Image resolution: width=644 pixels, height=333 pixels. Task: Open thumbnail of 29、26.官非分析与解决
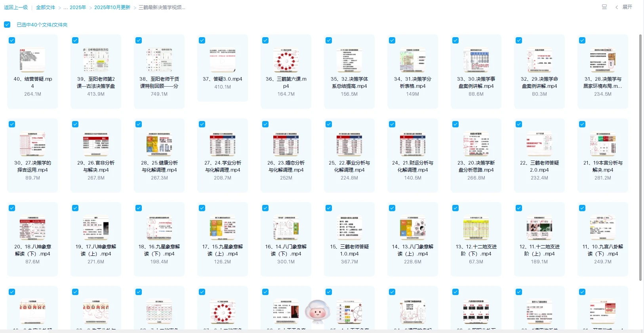point(96,144)
